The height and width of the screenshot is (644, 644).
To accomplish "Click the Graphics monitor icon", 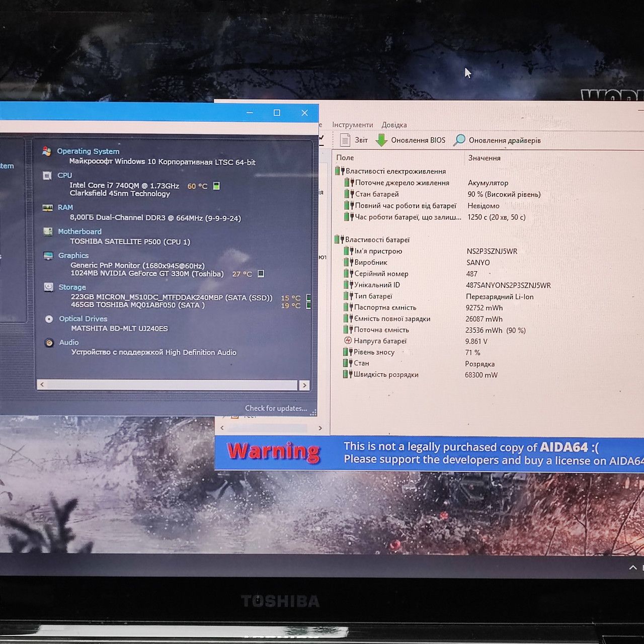I will tap(48, 256).
